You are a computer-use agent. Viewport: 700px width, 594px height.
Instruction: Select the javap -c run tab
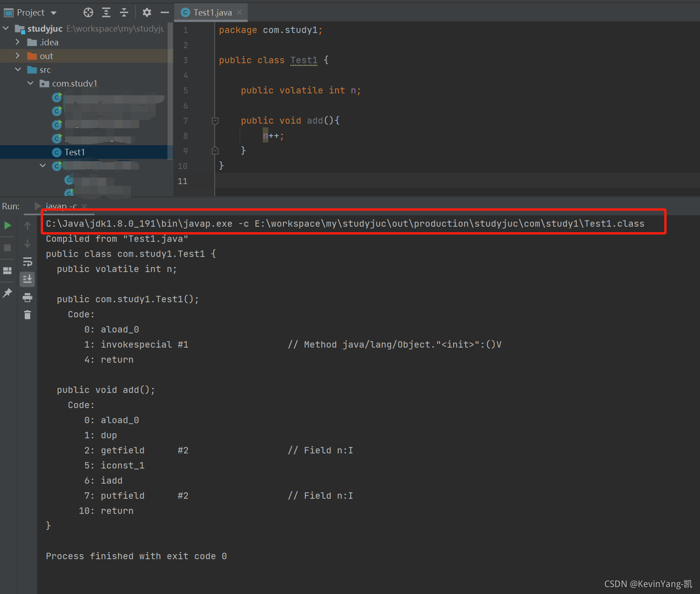point(60,206)
